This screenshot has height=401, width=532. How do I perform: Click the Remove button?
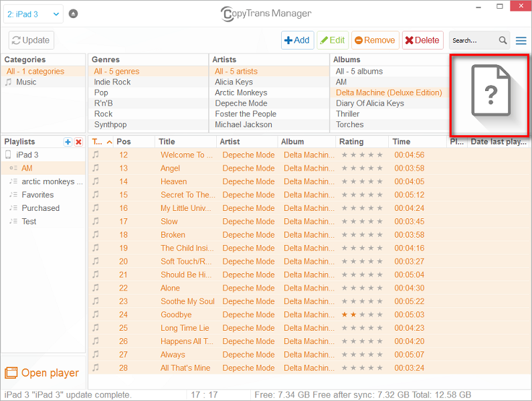click(x=375, y=40)
